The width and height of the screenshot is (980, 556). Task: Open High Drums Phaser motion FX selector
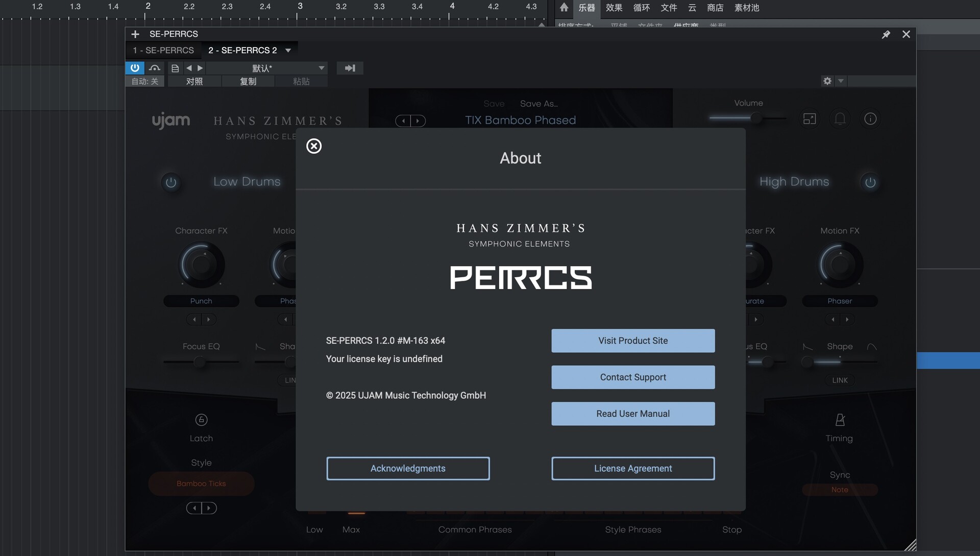pos(840,301)
